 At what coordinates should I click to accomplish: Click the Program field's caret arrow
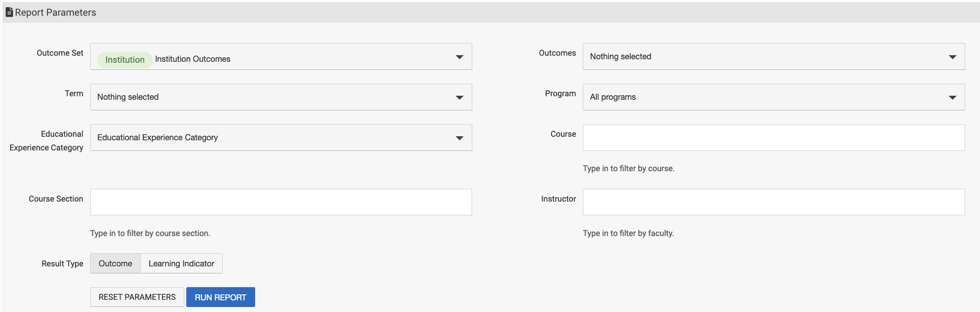[952, 97]
